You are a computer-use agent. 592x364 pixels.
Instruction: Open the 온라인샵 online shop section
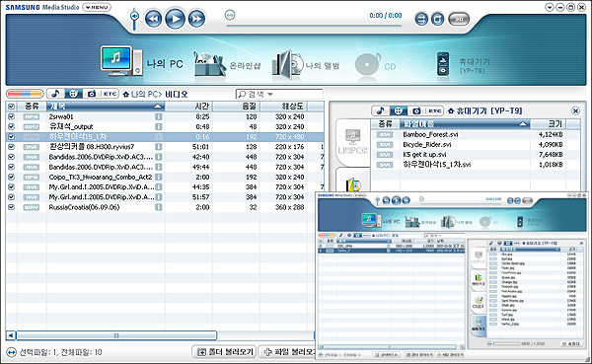click(227, 65)
